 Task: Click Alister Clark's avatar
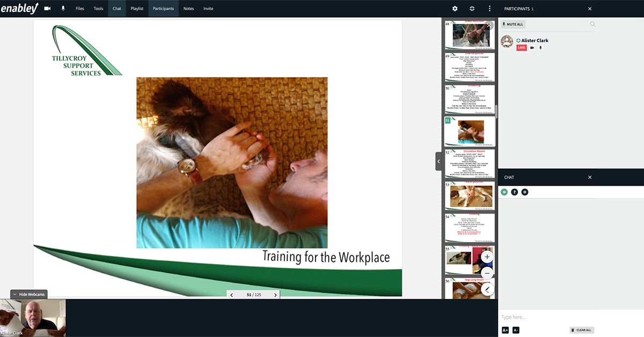(x=507, y=42)
